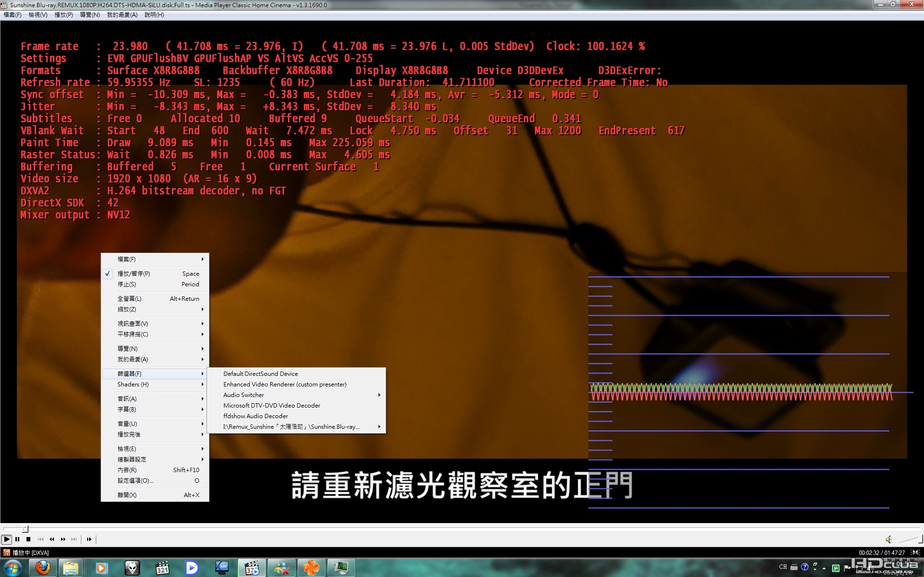Viewport: 924px width, 577px height.
Task: Open the 說明(H) menu in the menu bar
Action: point(154,15)
